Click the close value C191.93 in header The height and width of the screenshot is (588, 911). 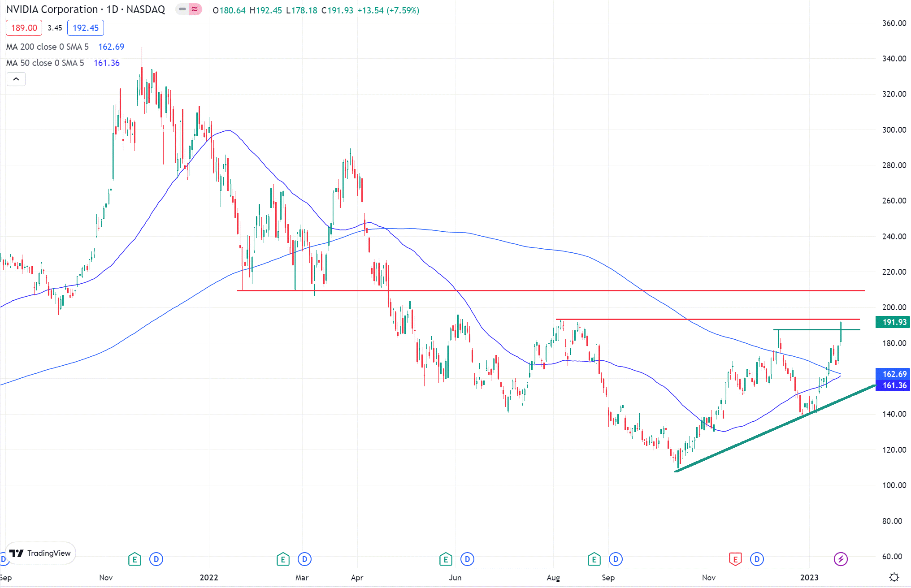(337, 10)
